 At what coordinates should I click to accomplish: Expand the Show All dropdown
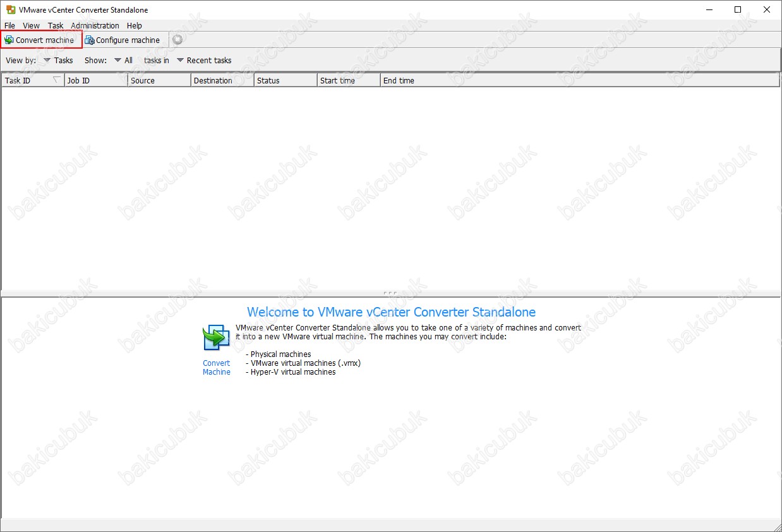(123, 61)
